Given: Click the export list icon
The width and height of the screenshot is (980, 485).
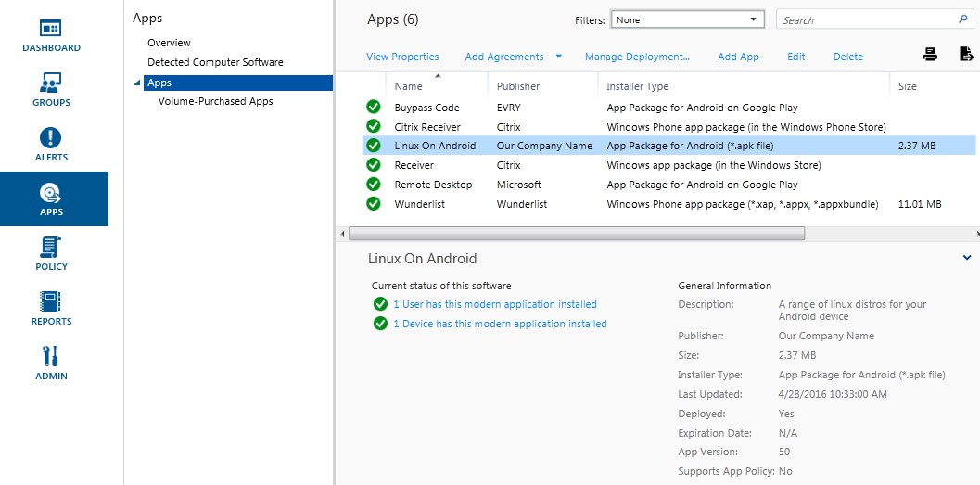Looking at the screenshot, I should (x=966, y=55).
